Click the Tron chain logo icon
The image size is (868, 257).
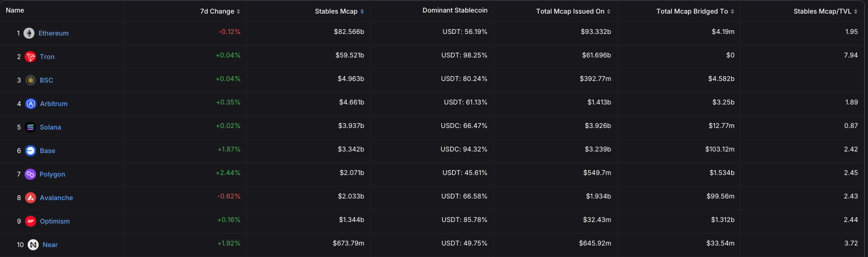tap(30, 57)
